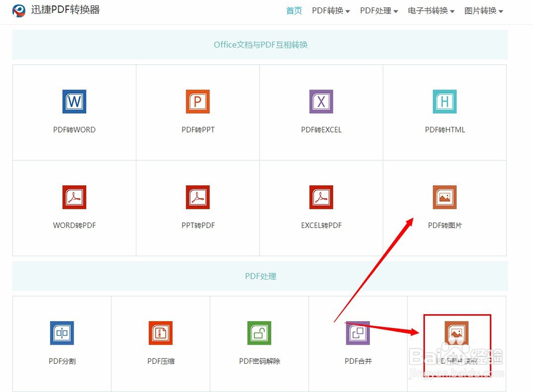Click the EXCEL转PDF text link
This screenshot has height=392, width=533.
coord(321,225)
